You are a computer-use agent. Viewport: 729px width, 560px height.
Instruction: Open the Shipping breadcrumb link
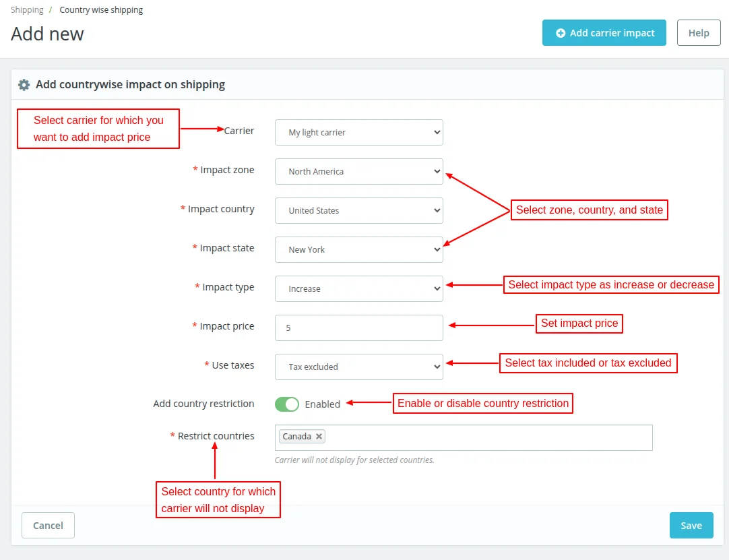[27, 10]
